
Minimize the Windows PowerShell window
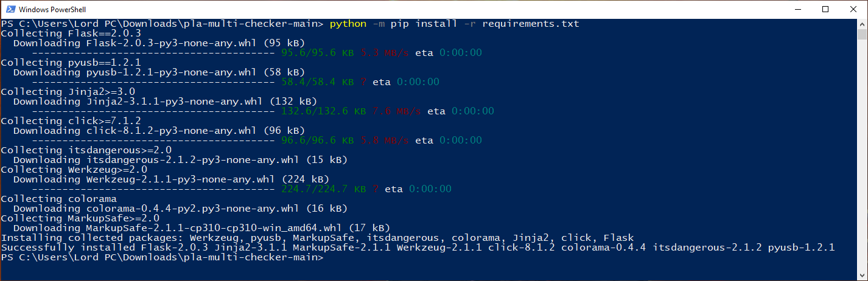(797, 9)
